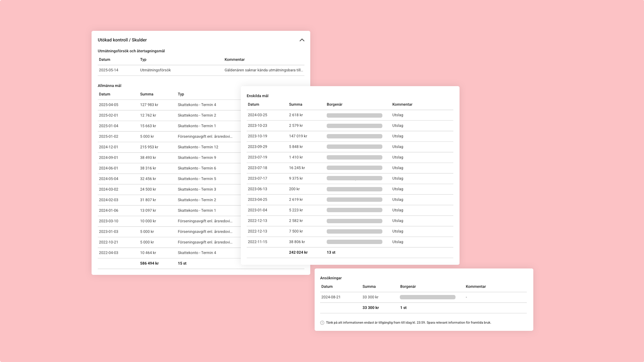Image resolution: width=644 pixels, height=362 pixels.
Task: Collapse the Utökad kontroll / Skulder panel
Action: [302, 40]
